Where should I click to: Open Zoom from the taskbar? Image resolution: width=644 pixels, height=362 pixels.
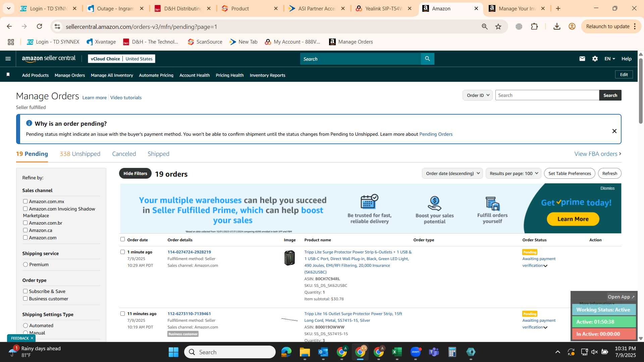pos(416,352)
